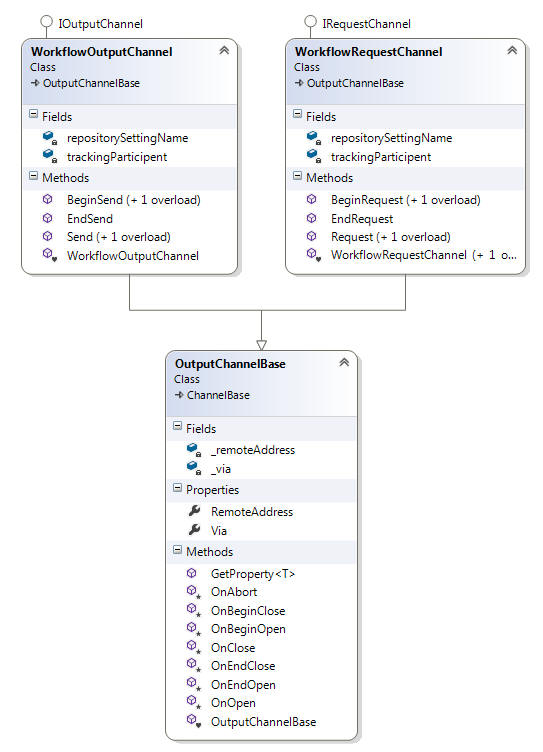
Task: Click base type OutputChannelBase under WorkflowOutputChannel
Action: coord(91,83)
